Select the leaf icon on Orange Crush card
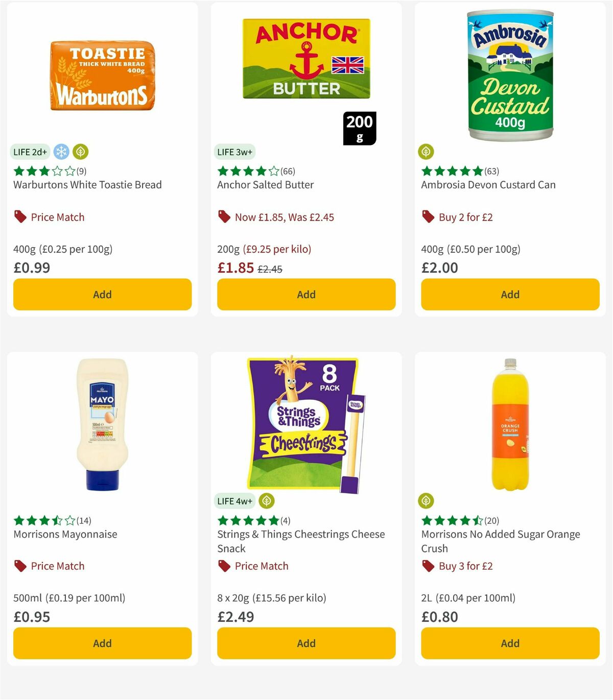This screenshot has height=700, width=613. pos(426,501)
